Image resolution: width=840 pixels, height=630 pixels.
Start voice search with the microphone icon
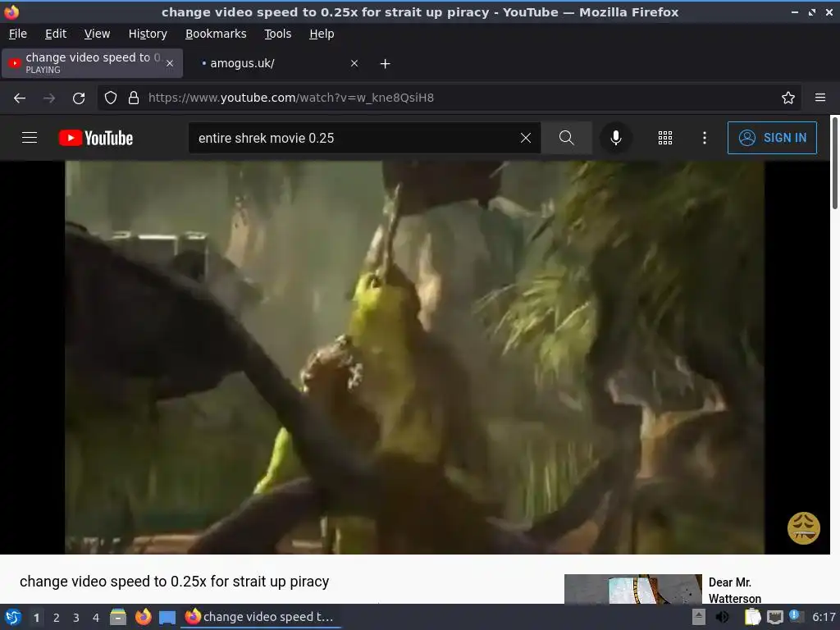(x=616, y=138)
